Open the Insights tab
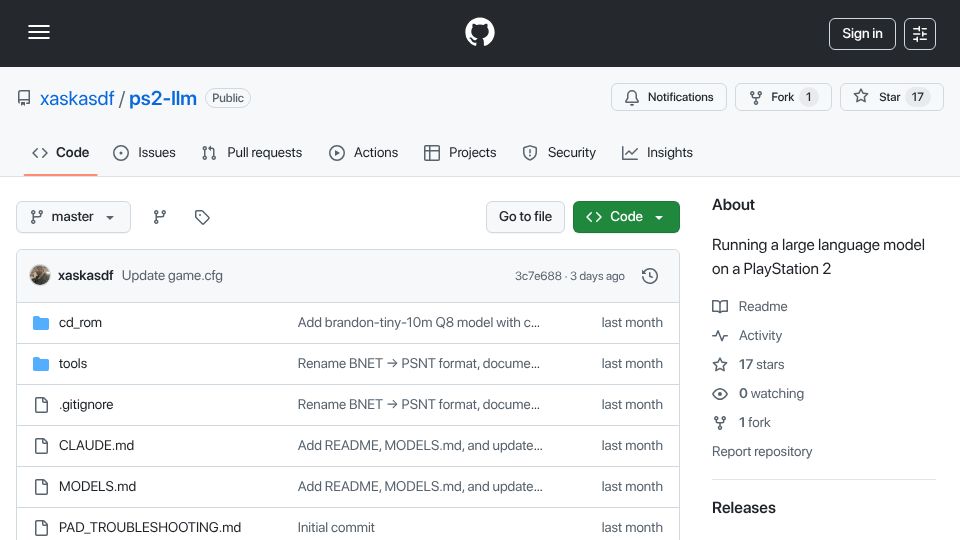Image resolution: width=960 pixels, height=540 pixels. pos(657,152)
